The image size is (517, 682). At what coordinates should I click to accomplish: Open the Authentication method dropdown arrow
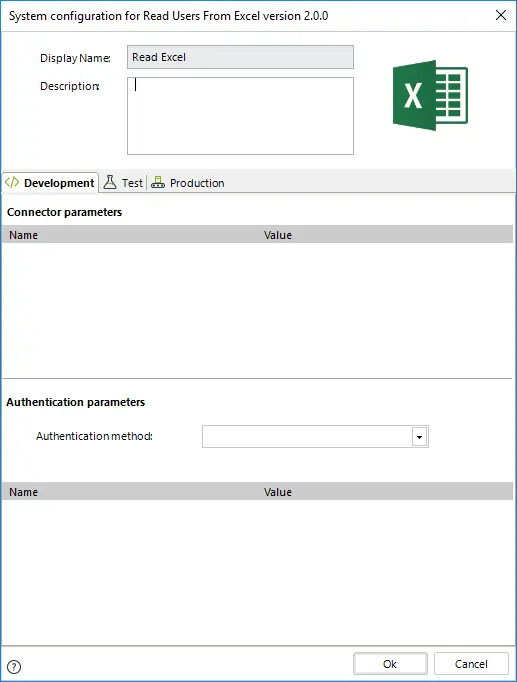(x=420, y=437)
